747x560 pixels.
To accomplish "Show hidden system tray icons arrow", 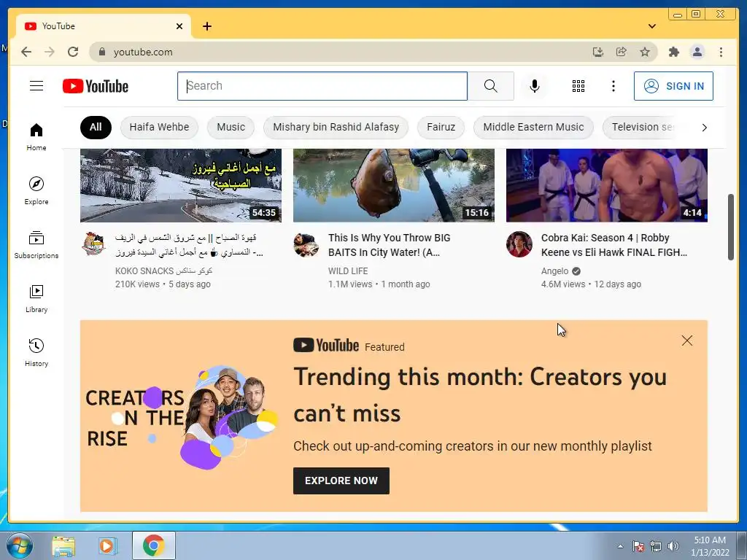I will point(620,546).
